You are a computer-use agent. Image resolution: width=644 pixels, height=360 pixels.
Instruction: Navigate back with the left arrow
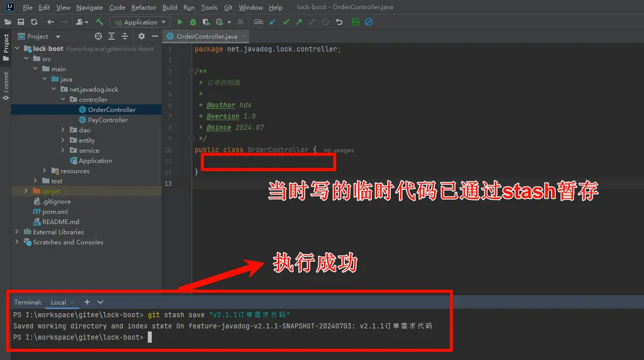point(50,22)
